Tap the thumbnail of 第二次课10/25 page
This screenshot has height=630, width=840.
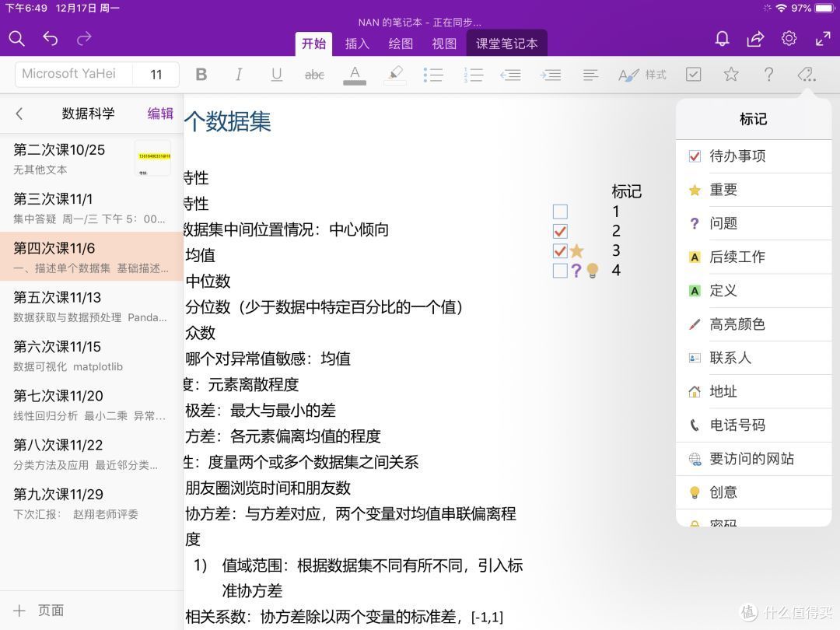[152, 158]
